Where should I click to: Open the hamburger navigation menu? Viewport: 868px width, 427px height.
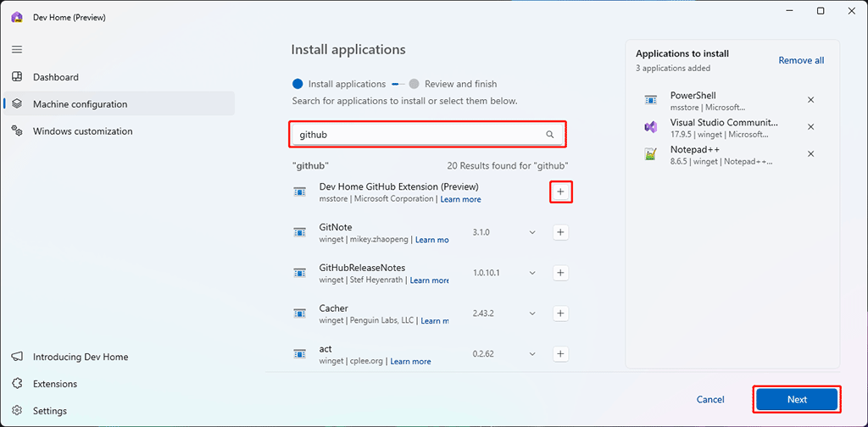17,49
